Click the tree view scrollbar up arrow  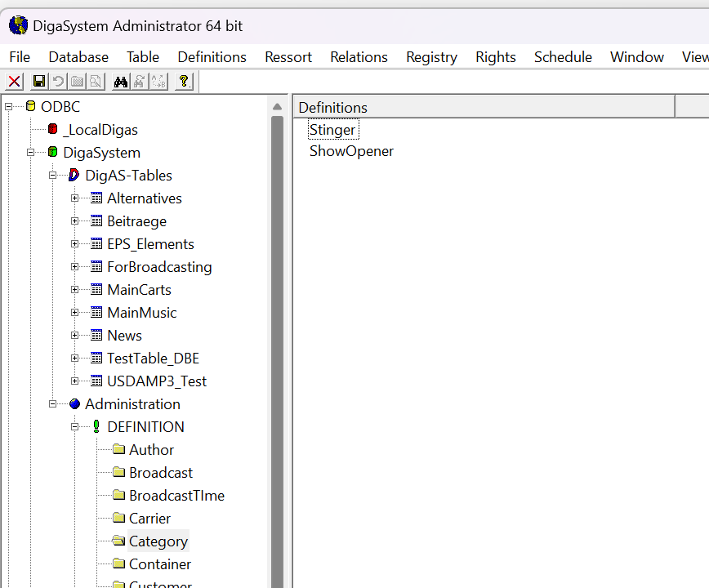[277, 105]
